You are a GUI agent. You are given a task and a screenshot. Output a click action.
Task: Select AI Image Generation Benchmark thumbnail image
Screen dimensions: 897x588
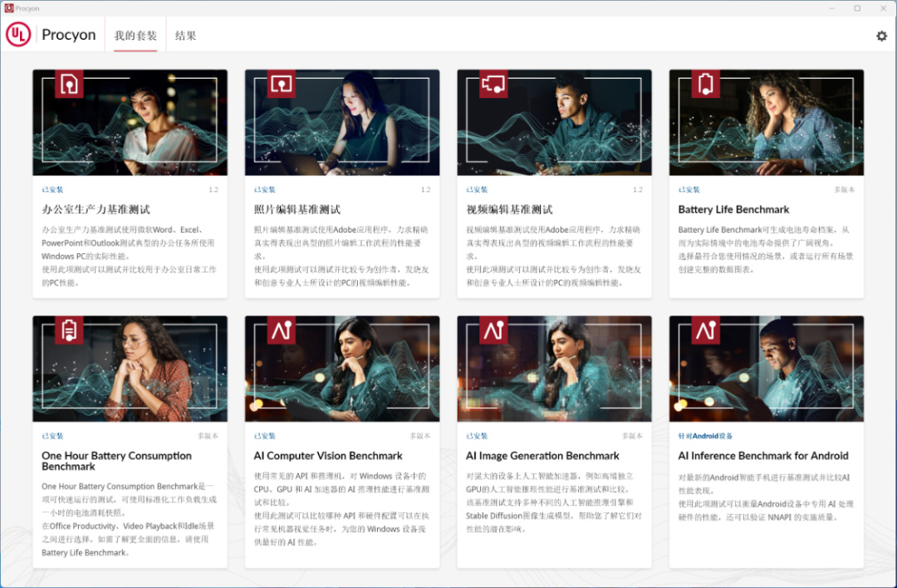(554, 369)
